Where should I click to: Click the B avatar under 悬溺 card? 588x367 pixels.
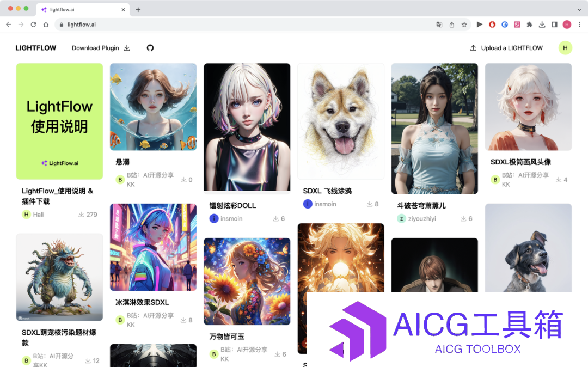[120, 180]
